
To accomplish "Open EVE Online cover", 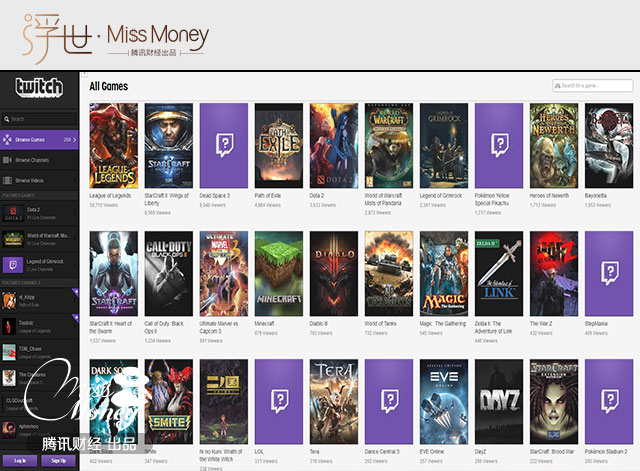I will point(444,402).
